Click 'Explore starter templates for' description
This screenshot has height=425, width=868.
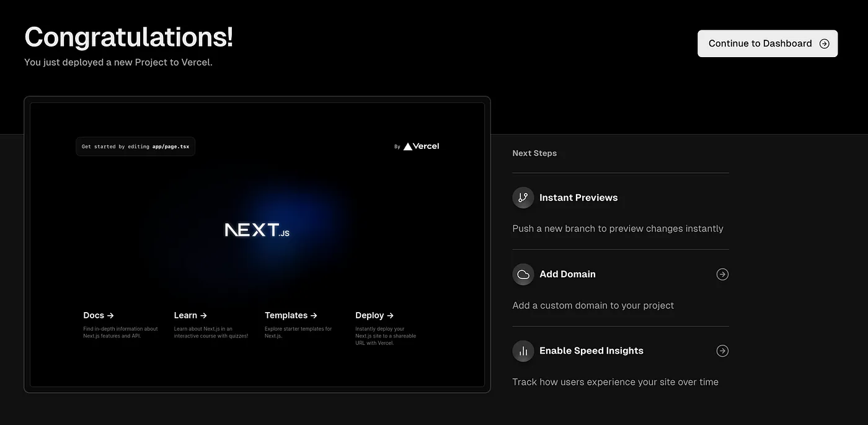pos(298,333)
